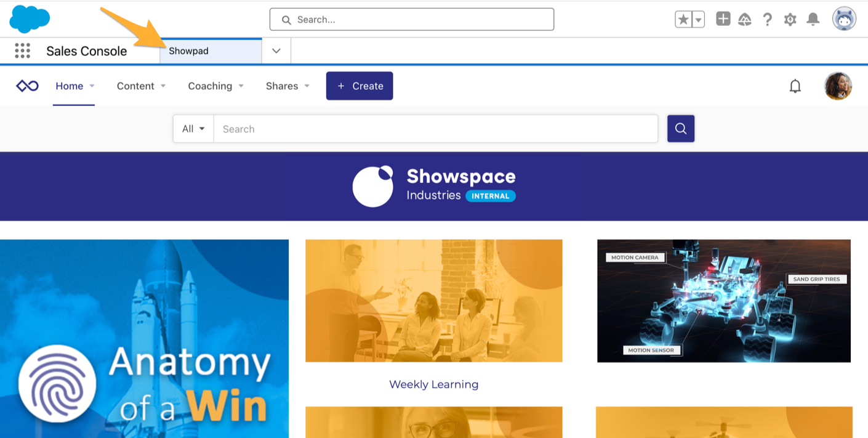Click the magnifier search button in Showpad
The height and width of the screenshot is (438, 868).
click(x=681, y=129)
